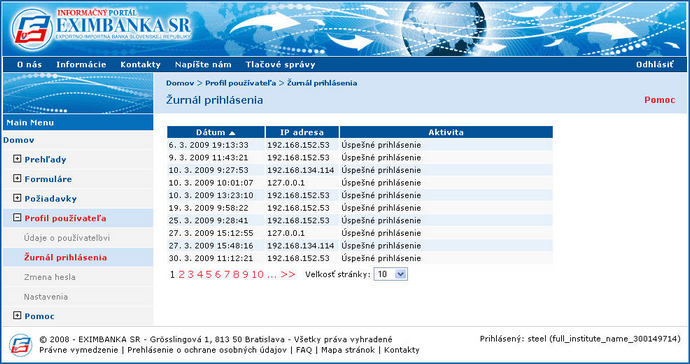Image resolution: width=690 pixels, height=364 pixels.
Task: Click the date 19. 3. 2009 9:58:22
Action: coord(208,208)
